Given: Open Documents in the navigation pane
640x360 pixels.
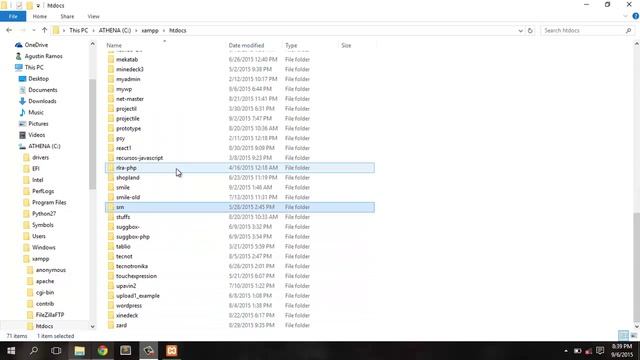Looking at the screenshot, I should click(x=43, y=90).
